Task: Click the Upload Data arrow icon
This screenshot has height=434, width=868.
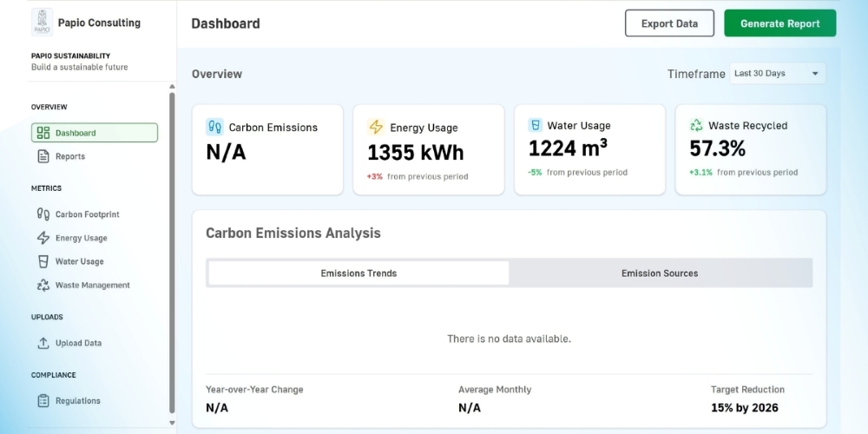Action: [43, 343]
